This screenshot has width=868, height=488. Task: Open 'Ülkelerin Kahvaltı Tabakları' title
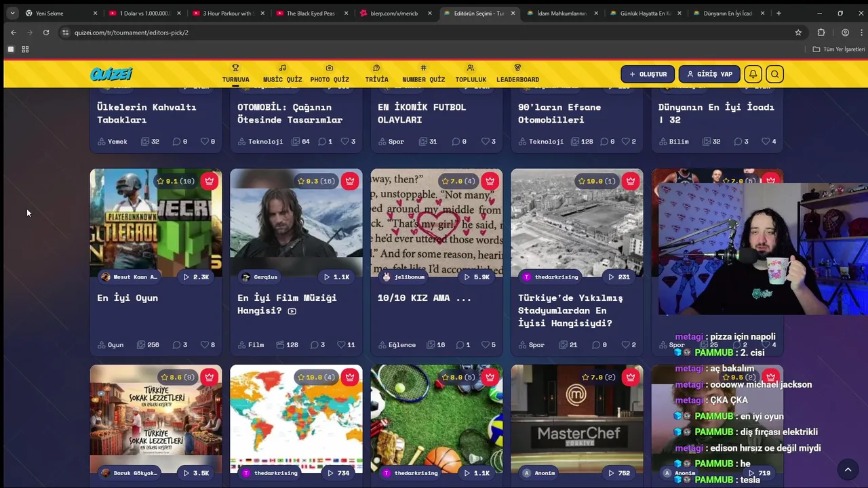tap(146, 113)
